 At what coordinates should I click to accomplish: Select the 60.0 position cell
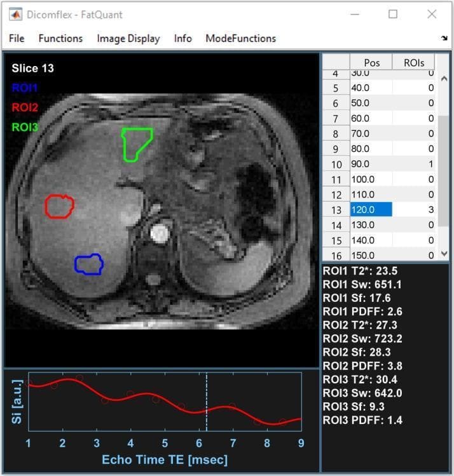371,118
